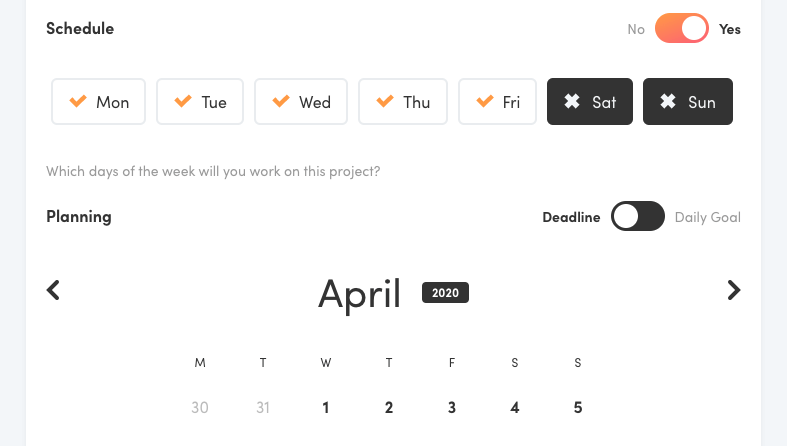Choose April 2 in the calendar
The image size is (787, 446).
coord(389,407)
